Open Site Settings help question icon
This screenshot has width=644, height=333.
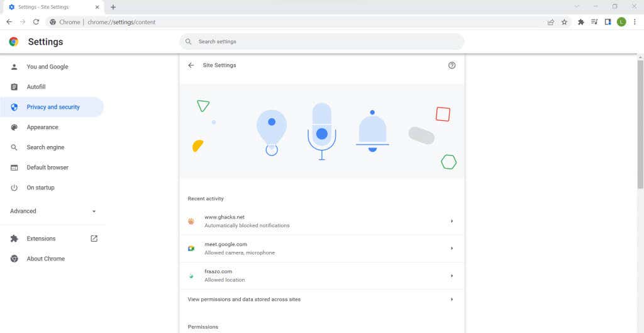[452, 65]
